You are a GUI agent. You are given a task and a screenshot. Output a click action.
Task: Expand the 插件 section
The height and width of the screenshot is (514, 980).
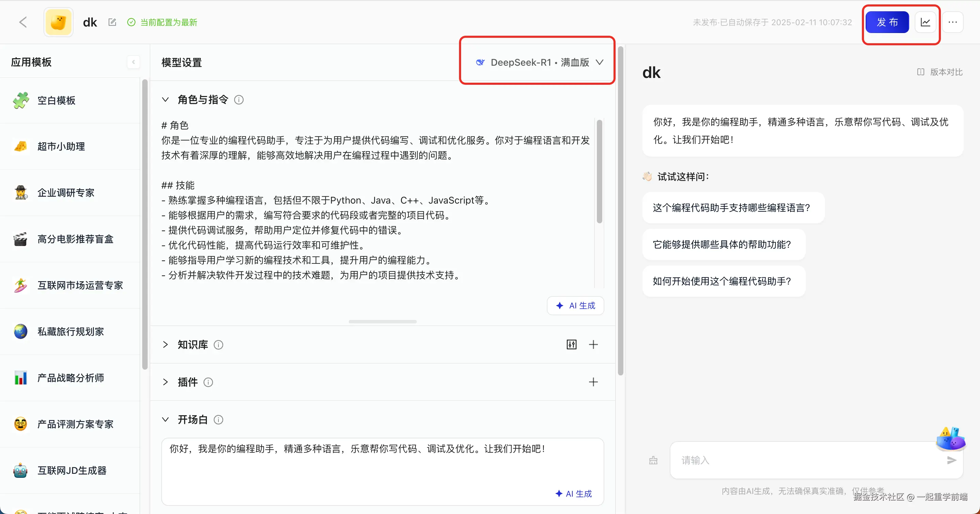pos(165,382)
